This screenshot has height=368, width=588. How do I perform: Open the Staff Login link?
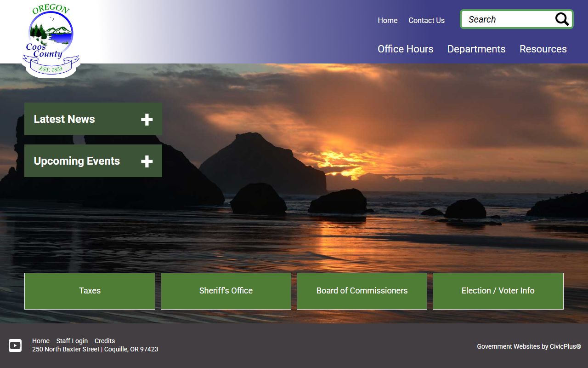(x=72, y=341)
